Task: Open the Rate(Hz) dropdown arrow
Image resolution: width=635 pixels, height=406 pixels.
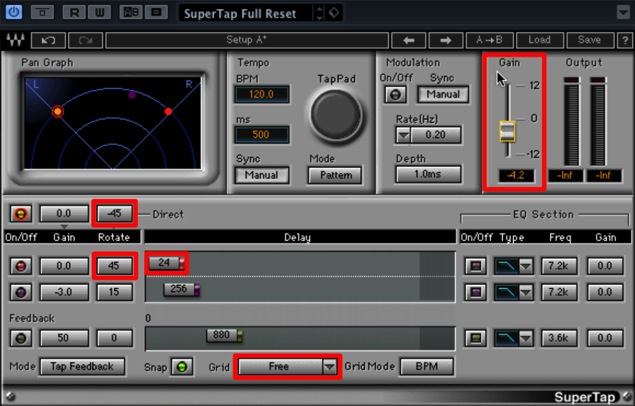Action: pos(403,135)
